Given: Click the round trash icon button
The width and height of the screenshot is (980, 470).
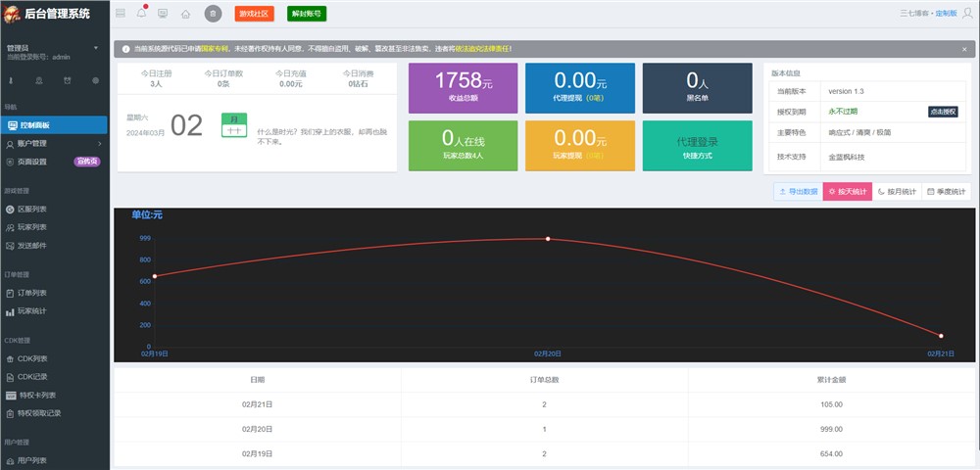Looking at the screenshot, I should 213,14.
